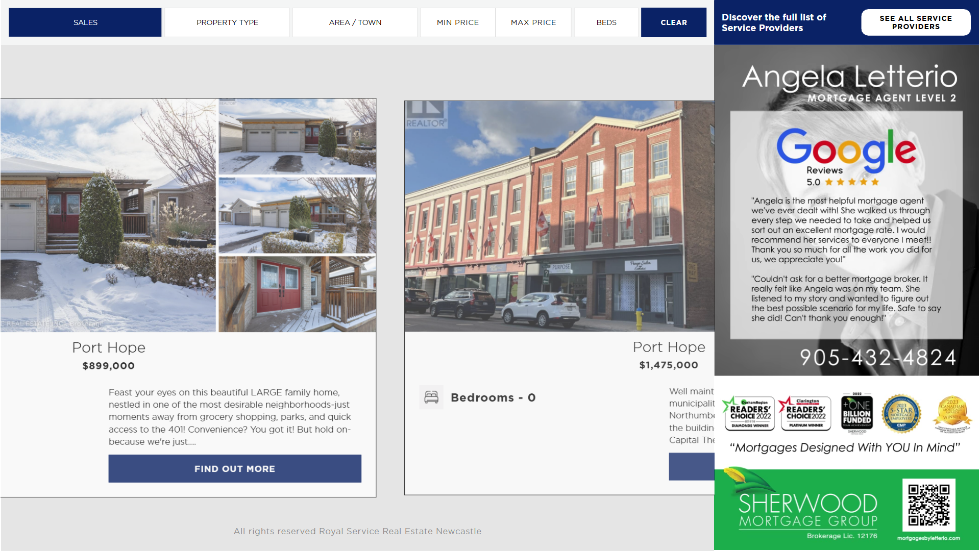Click See All Service Providers button
Image resolution: width=980 pixels, height=551 pixels.
(915, 22)
